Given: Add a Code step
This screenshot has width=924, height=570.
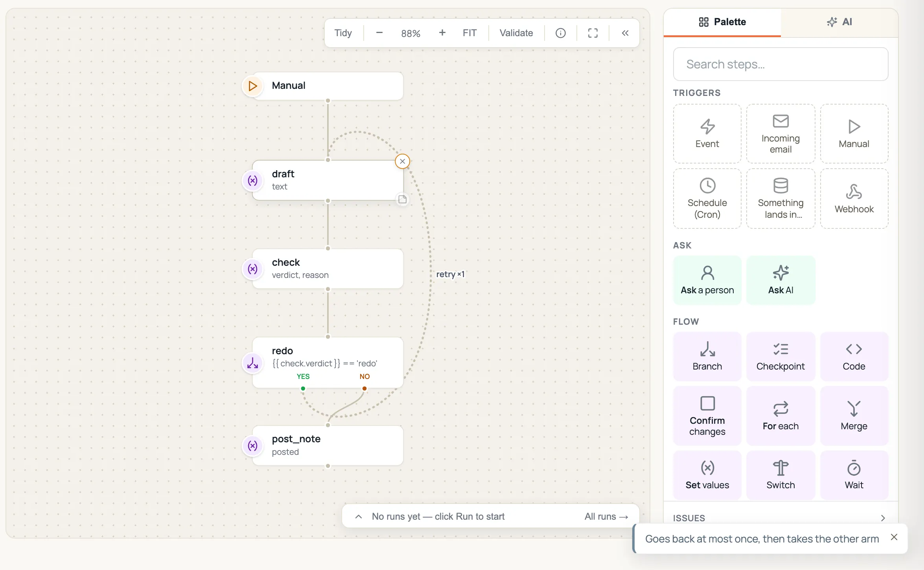Looking at the screenshot, I should click(x=854, y=356).
